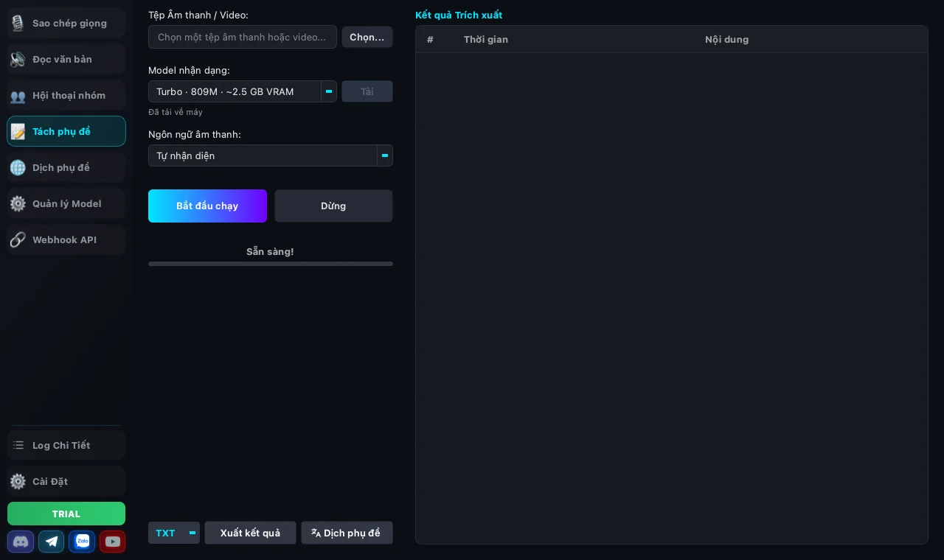944x560 pixels.
Task: Click the Nội dung column header
Action: click(x=726, y=39)
